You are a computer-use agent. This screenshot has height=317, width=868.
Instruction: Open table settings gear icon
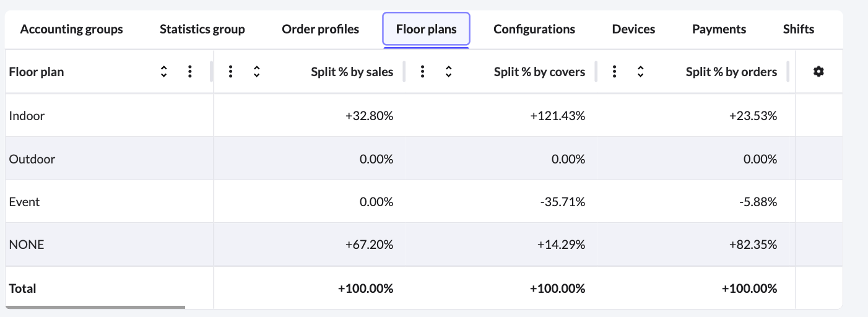tap(818, 72)
